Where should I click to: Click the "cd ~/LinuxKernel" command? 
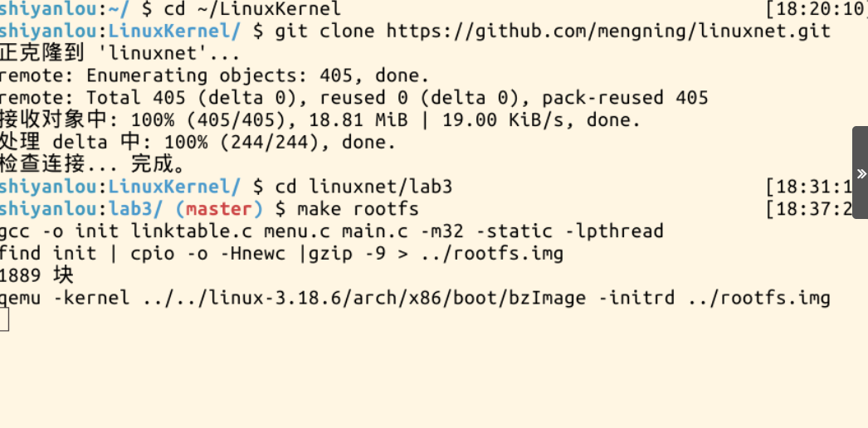coord(241,9)
